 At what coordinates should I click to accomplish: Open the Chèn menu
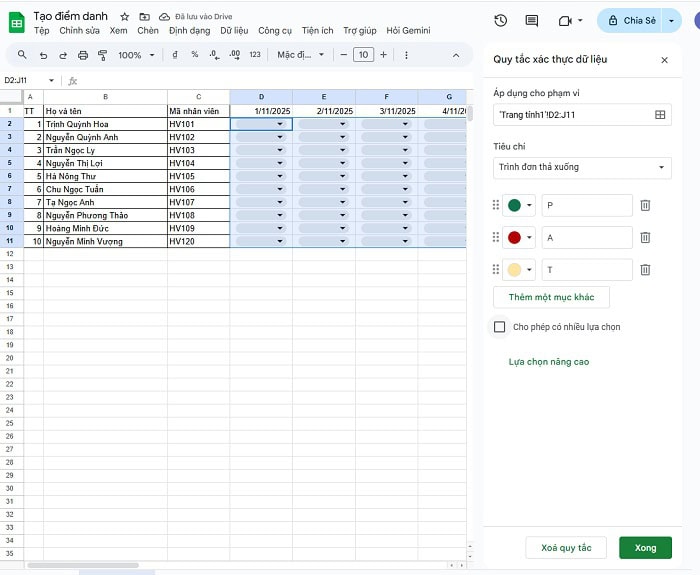(x=148, y=31)
